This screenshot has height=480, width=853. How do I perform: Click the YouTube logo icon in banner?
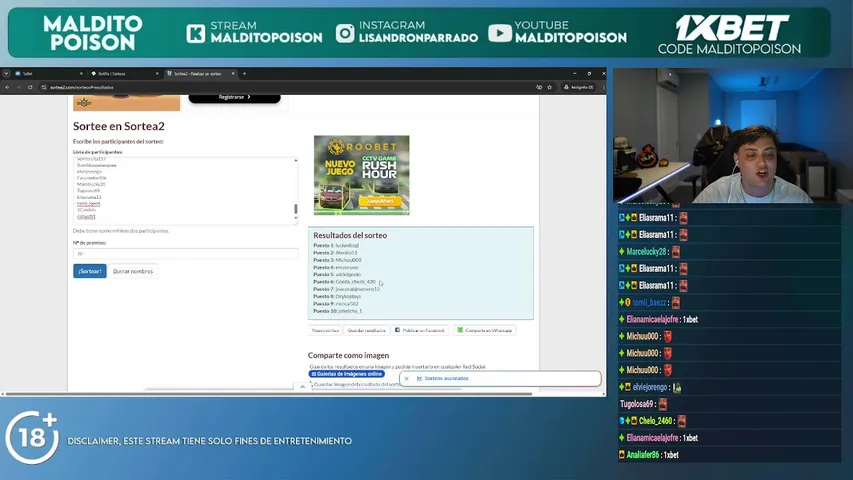[x=500, y=33]
